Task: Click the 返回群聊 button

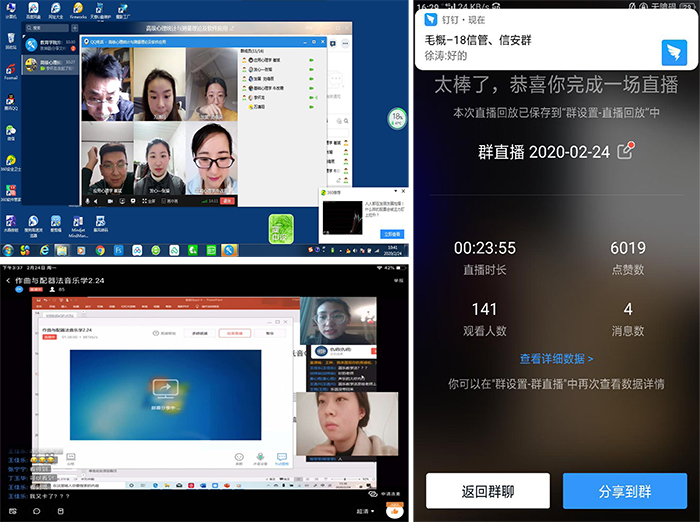Action: pos(488,491)
